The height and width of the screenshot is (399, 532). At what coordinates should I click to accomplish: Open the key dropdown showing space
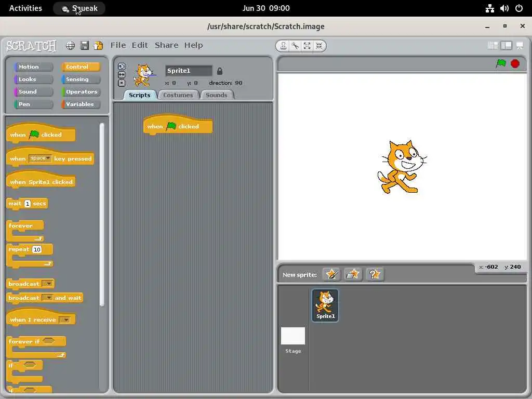(40, 158)
